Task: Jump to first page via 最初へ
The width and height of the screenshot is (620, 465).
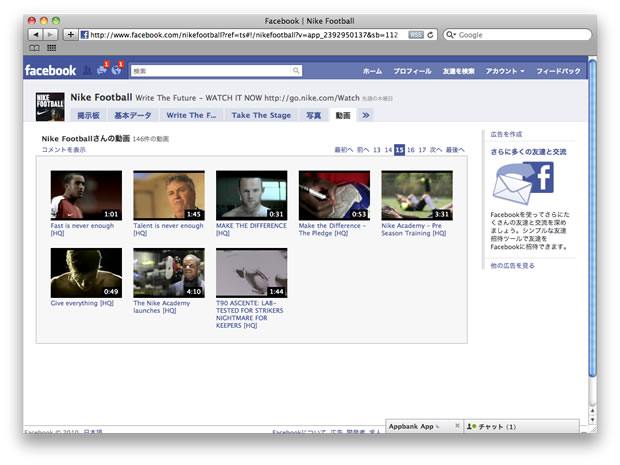Action: (344, 150)
